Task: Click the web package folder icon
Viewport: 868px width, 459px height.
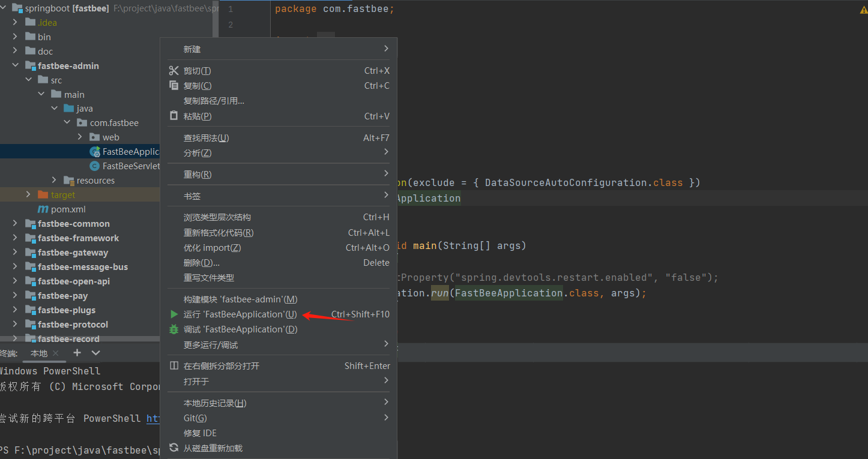Action: 95,137
